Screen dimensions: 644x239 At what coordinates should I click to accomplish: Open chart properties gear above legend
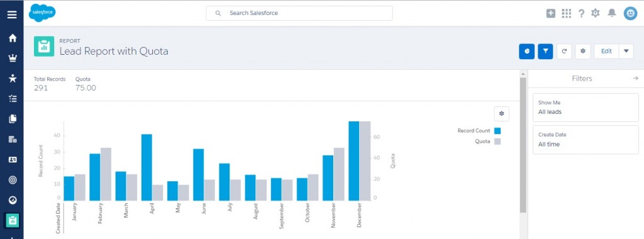coord(501,114)
